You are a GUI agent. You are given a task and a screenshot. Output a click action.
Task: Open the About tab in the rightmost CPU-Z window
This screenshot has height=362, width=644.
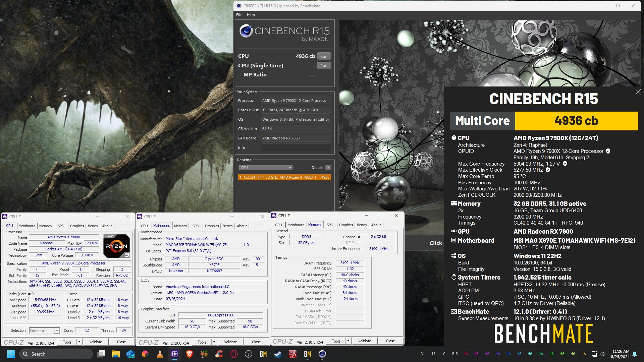pos(376,225)
